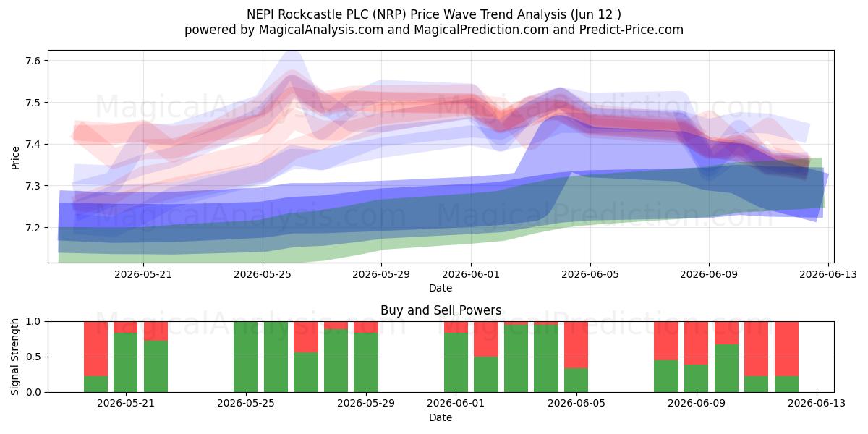Click the green buy segment of the 2026-06-10 bar
The height and width of the screenshot is (434, 868).
coord(726,368)
